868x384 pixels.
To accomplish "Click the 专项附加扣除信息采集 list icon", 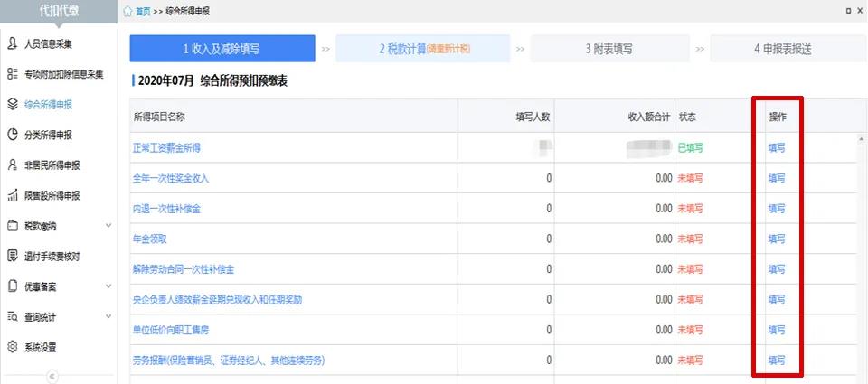I will pyautogui.click(x=12, y=74).
